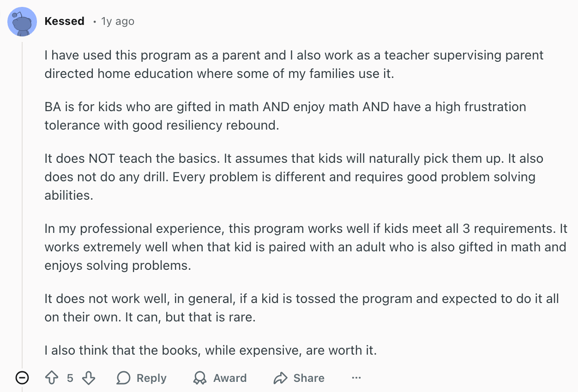Viewport: 578px width, 392px height.
Task: Downvote the comment with the down arrow icon
Action: 88,378
